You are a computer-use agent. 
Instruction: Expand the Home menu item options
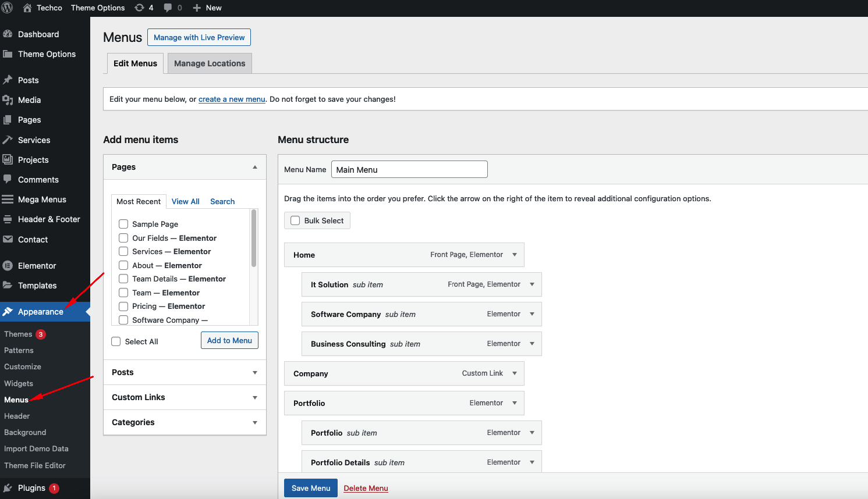click(515, 255)
